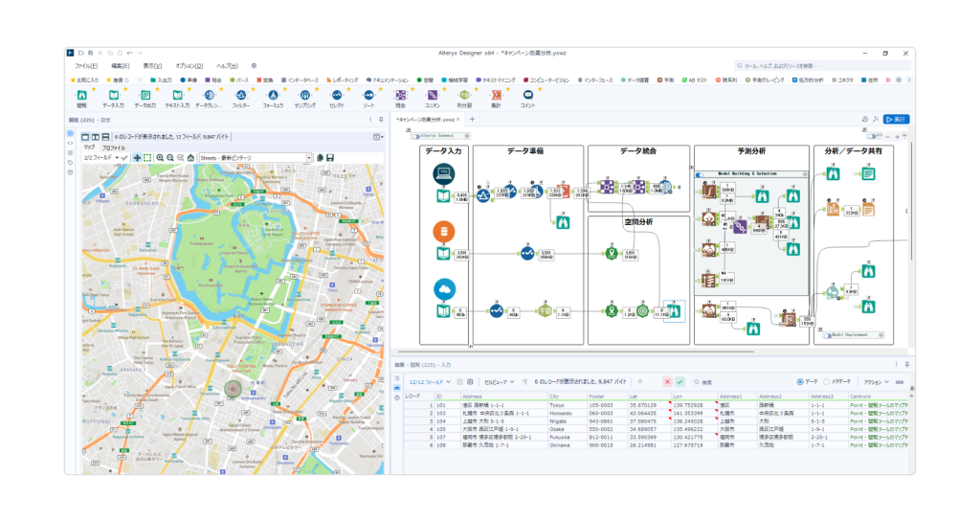Click the map home extent icon
The height and width of the screenshot is (522, 980).
(x=190, y=157)
